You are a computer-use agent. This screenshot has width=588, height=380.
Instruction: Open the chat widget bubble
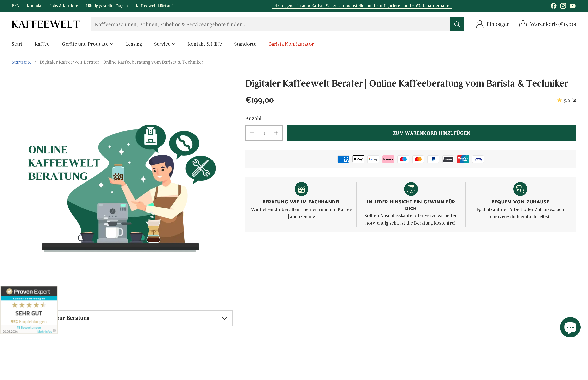[x=570, y=327]
